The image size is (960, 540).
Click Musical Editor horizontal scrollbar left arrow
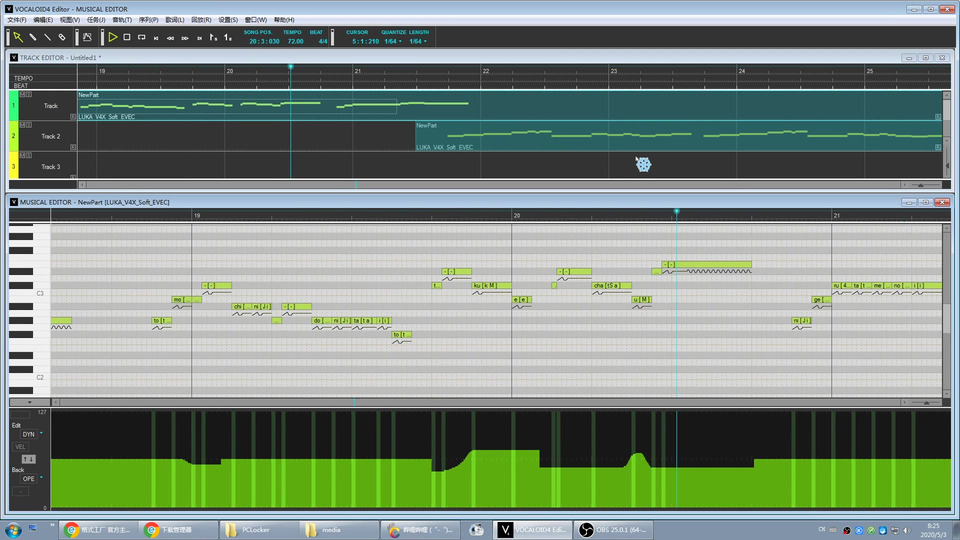[x=56, y=402]
